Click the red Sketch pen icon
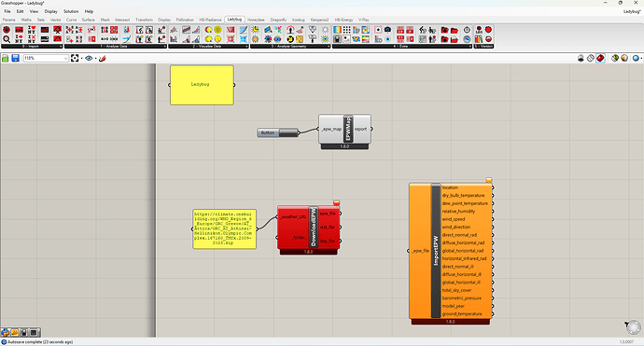This screenshot has width=644, height=346. point(103,58)
